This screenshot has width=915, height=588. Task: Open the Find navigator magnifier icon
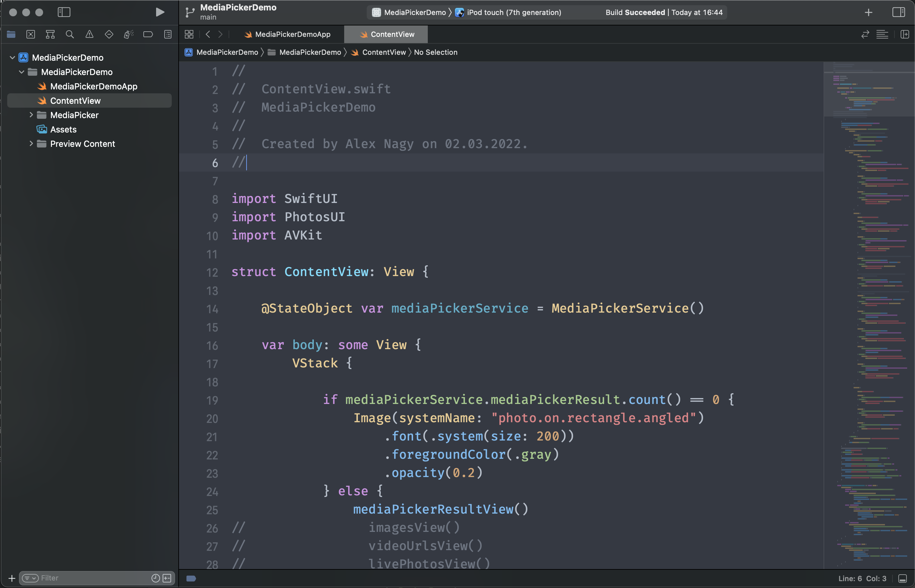[70, 34]
